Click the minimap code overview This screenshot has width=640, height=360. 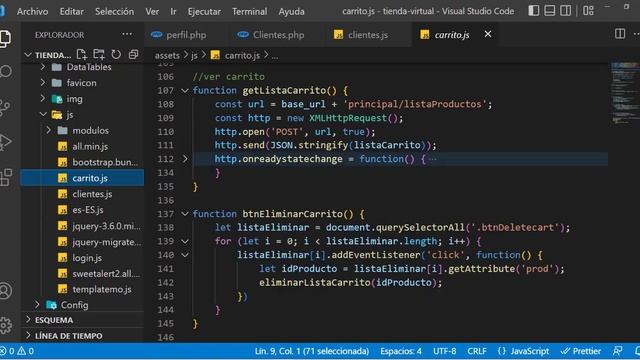[x=625, y=94]
